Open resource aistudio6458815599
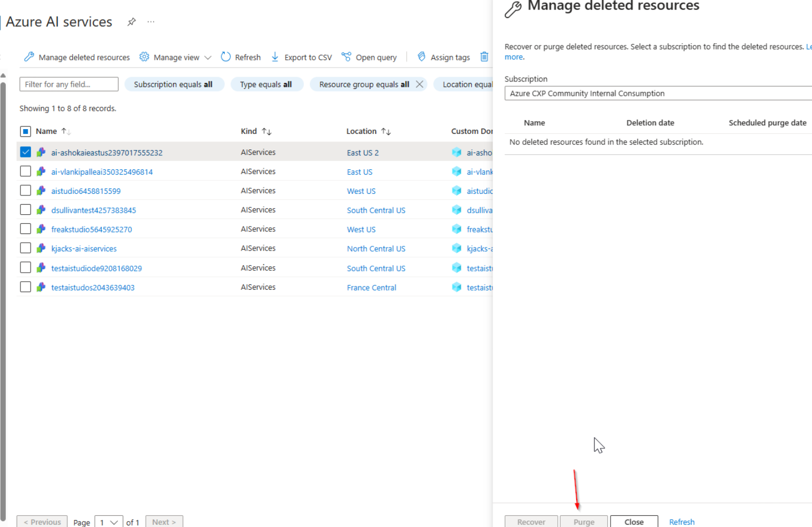 86,191
